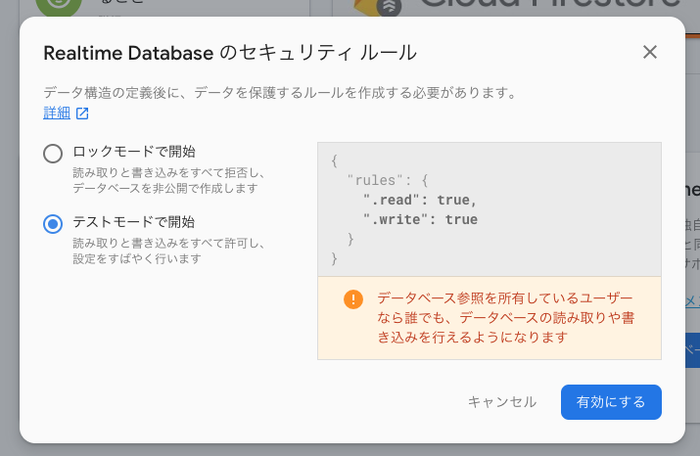Click warning text about データベース参照 users
This screenshot has width=700, height=456.
pos(506,318)
